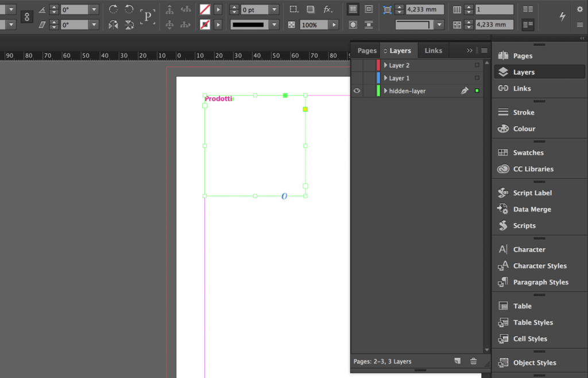Select wrap around bounding box
The image size is (588, 378).
point(369,9)
